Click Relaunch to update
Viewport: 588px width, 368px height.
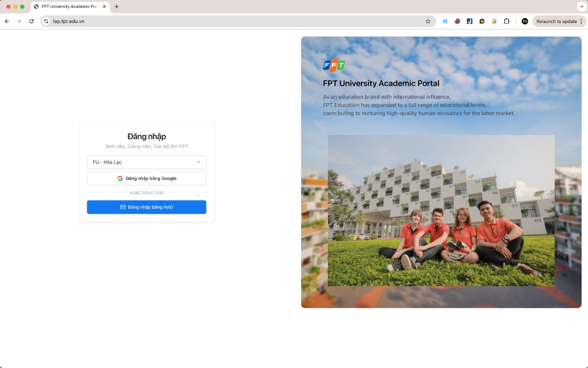559,21
